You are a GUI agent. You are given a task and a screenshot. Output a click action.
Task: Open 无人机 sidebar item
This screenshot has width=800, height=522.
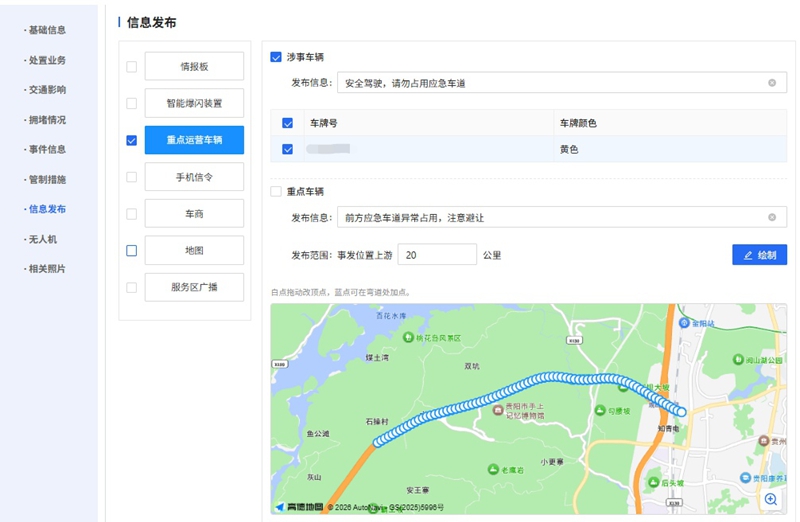point(42,239)
